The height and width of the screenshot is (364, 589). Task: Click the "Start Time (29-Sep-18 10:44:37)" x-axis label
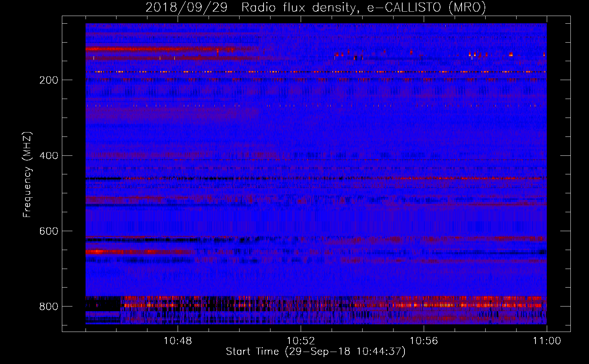[x=316, y=352]
